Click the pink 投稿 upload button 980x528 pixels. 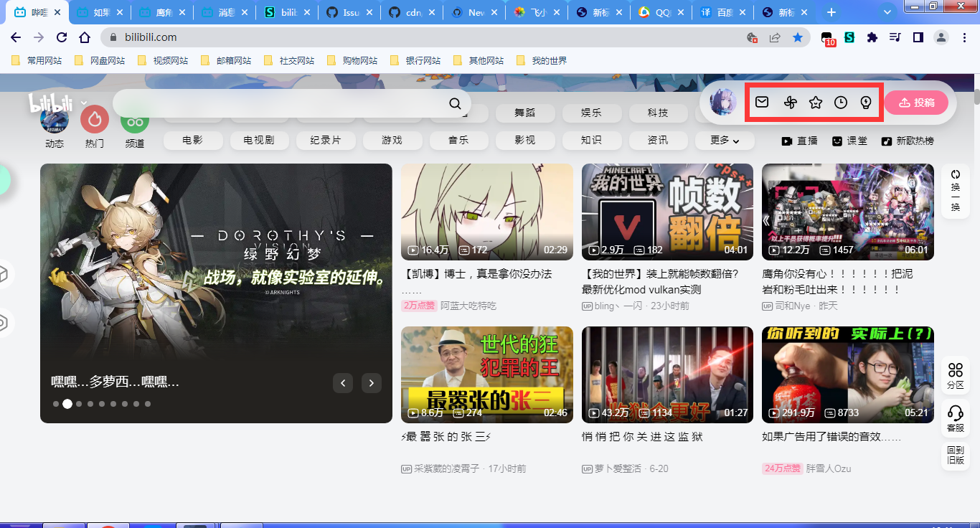[x=916, y=103]
